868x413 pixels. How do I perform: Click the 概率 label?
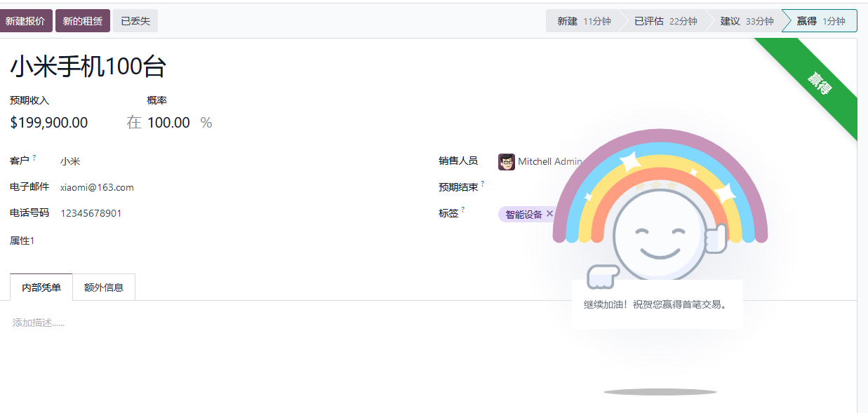pyautogui.click(x=157, y=100)
